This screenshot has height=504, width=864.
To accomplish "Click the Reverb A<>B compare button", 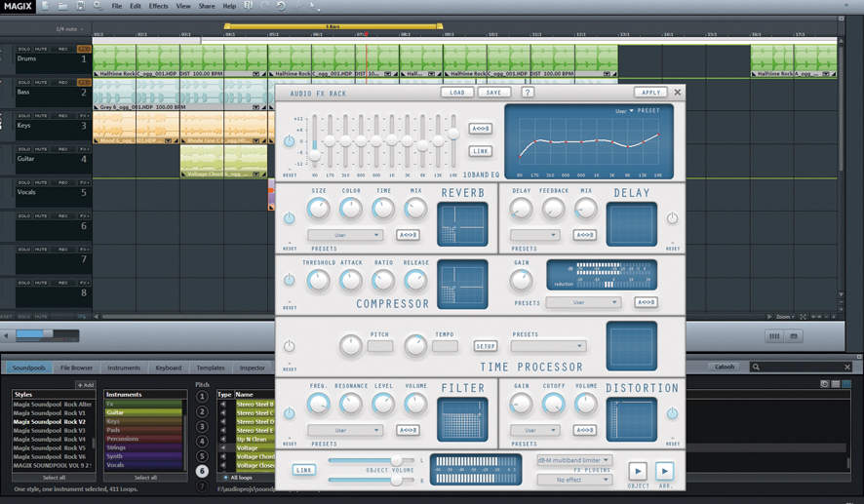I will [408, 235].
